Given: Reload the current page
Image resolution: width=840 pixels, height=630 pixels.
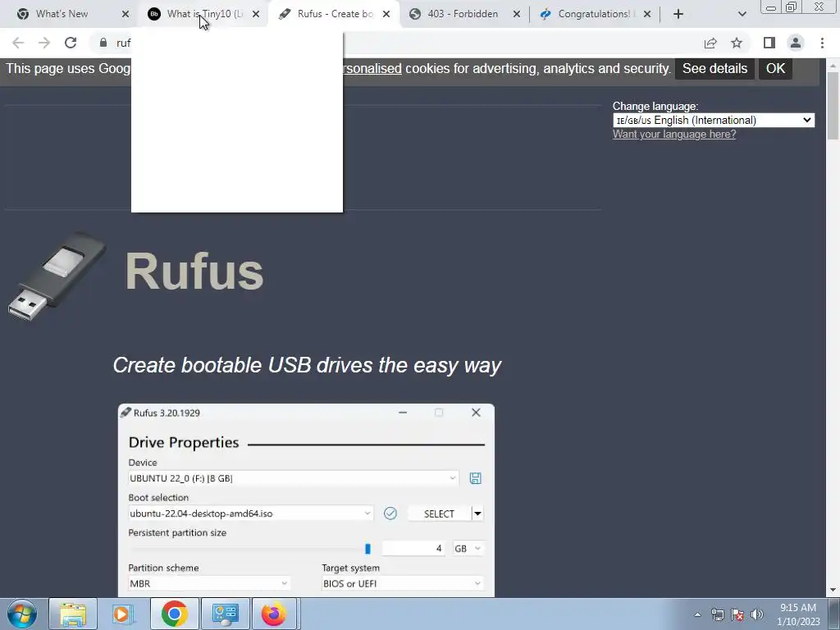Looking at the screenshot, I should 71,43.
